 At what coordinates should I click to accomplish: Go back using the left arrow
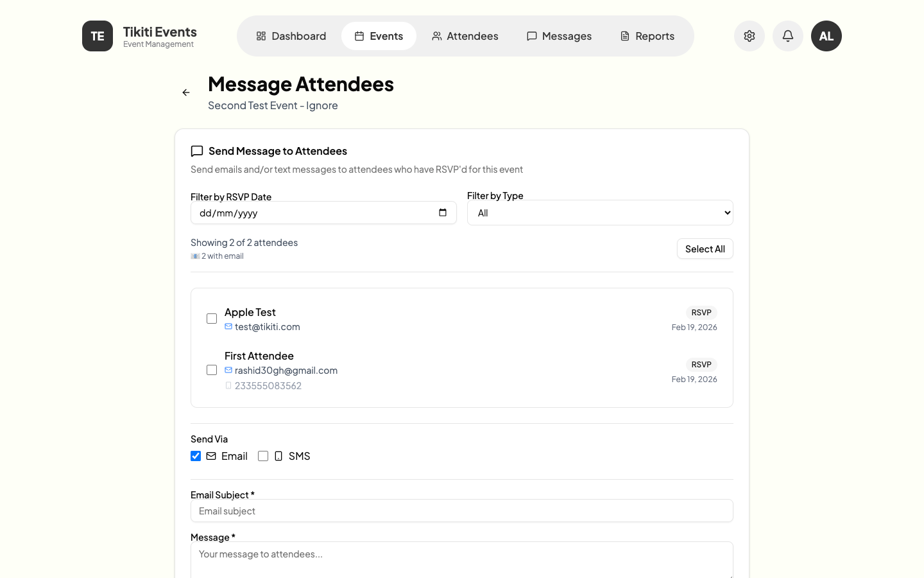click(x=186, y=92)
